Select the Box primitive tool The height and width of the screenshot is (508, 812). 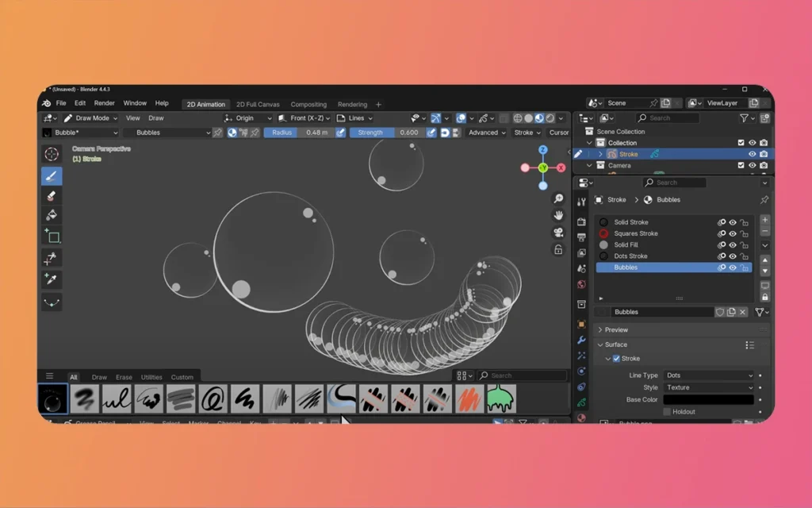[52, 237]
